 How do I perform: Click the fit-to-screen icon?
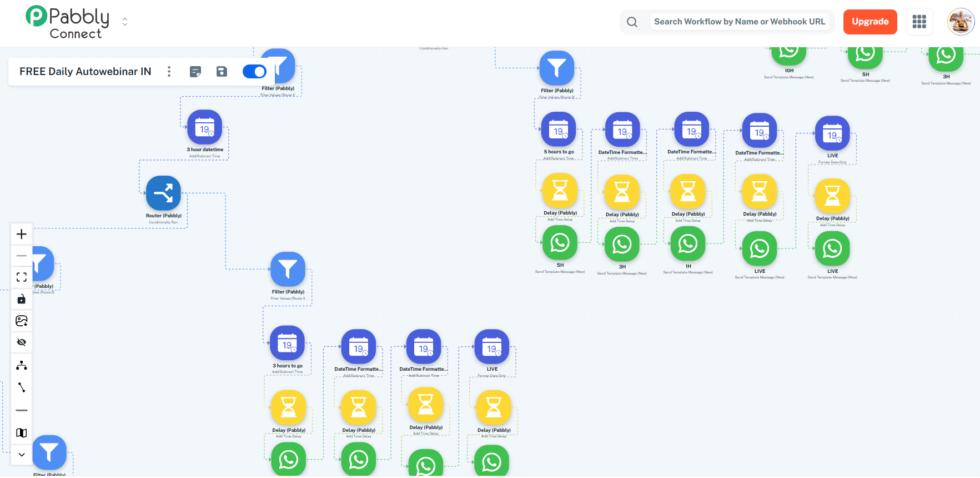click(22, 277)
